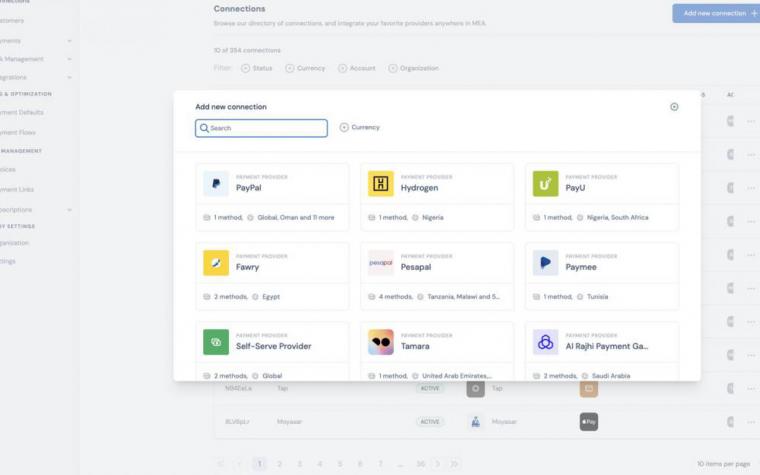Click the ACTIVE badge in Tap row
The width and height of the screenshot is (760, 475).
tap(430, 388)
